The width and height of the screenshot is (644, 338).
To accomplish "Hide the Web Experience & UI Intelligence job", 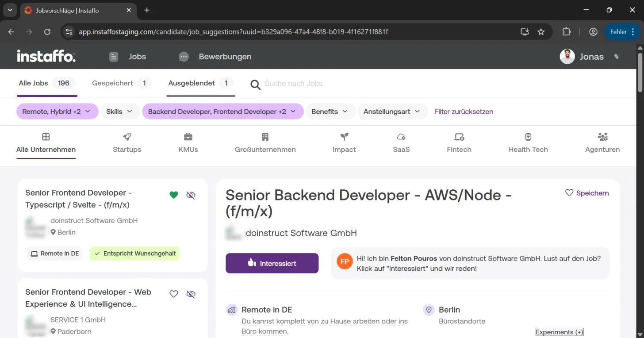I will click(x=191, y=294).
